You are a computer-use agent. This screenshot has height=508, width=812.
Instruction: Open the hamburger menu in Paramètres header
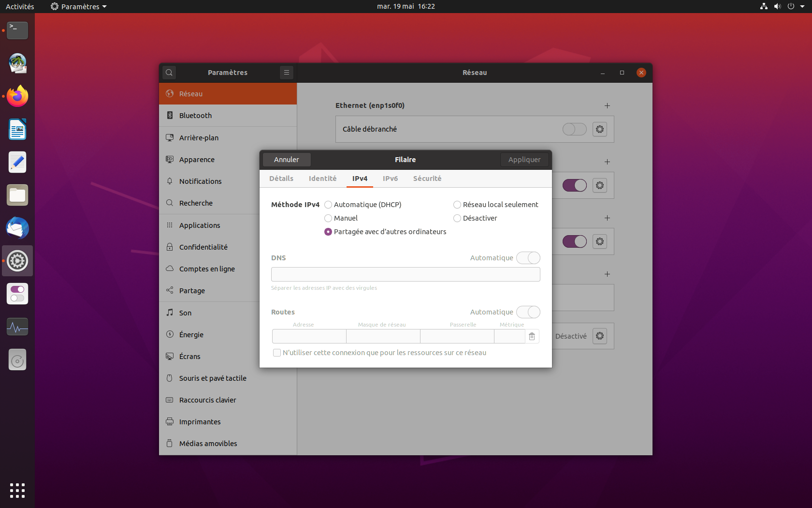[287, 73]
